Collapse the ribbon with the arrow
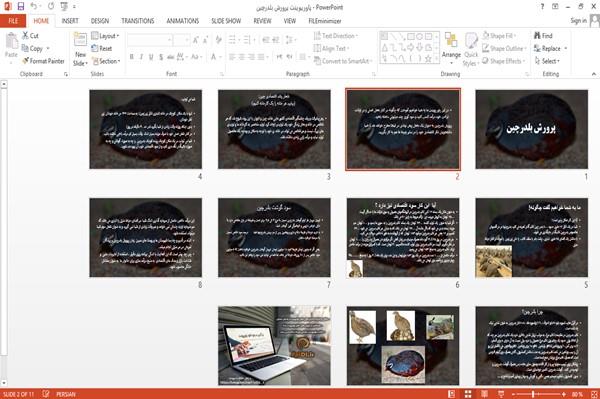Viewport: 600px width, 399px height. 593,74
